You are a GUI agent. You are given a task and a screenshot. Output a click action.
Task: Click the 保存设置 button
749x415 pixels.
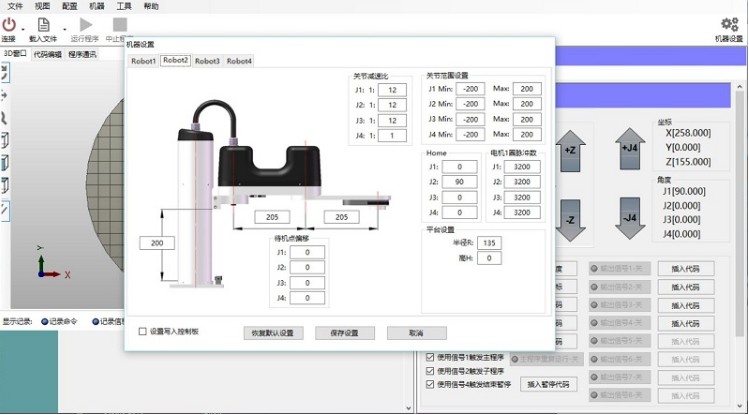point(344,333)
